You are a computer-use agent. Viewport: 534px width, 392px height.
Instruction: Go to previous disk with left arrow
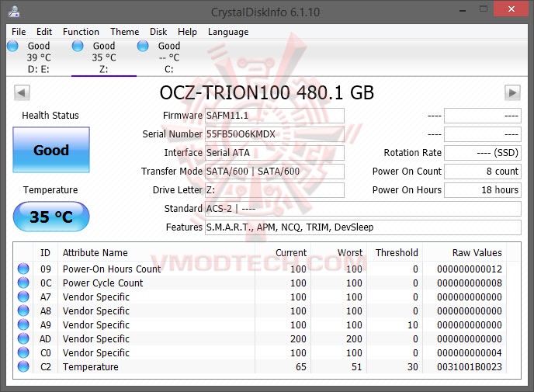[x=22, y=92]
